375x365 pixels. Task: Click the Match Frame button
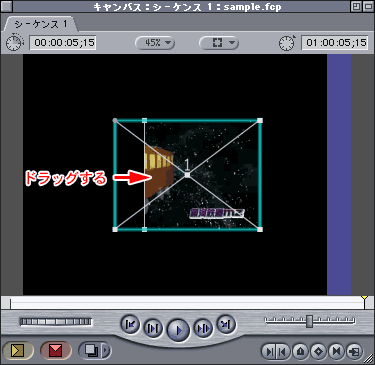point(355,351)
